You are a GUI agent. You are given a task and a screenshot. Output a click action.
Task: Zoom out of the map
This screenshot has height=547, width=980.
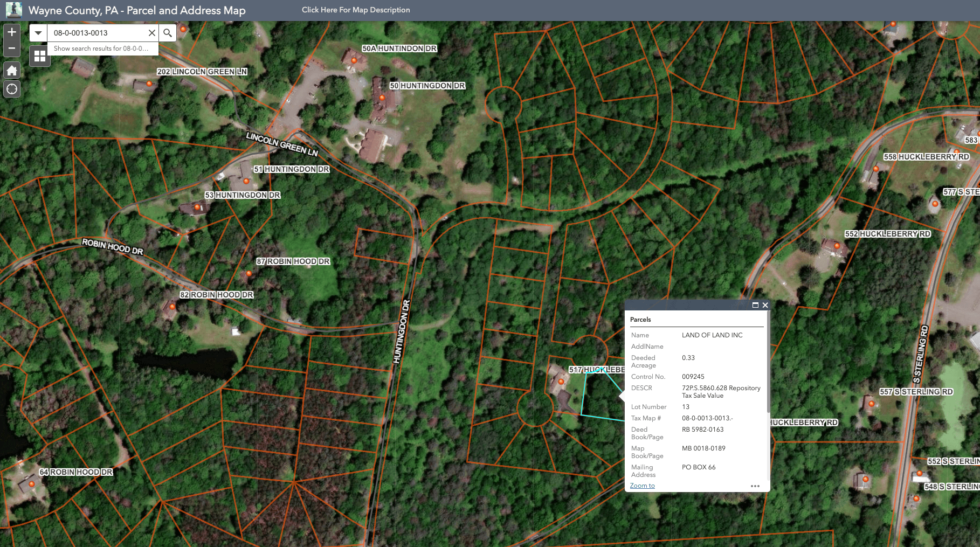click(12, 49)
